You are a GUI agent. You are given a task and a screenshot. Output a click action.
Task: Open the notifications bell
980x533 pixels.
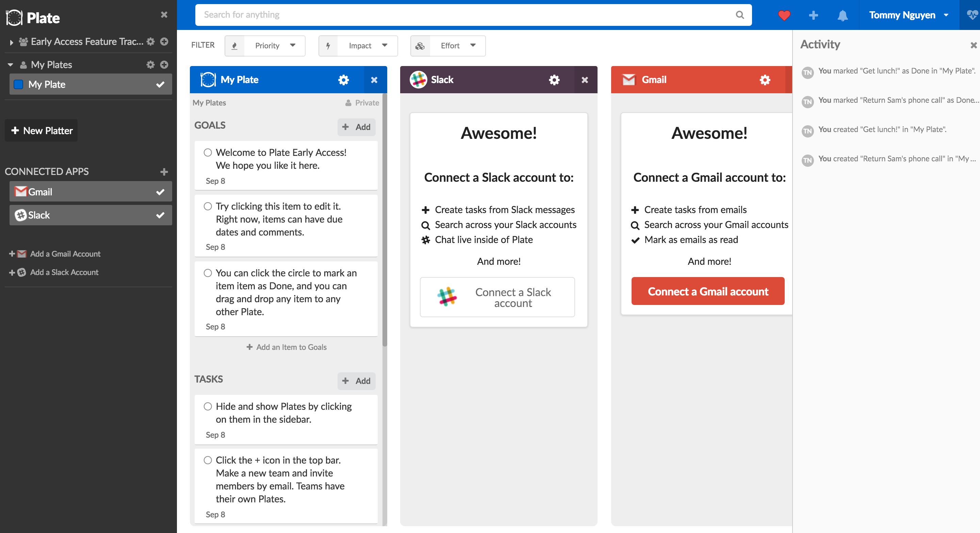842,15
